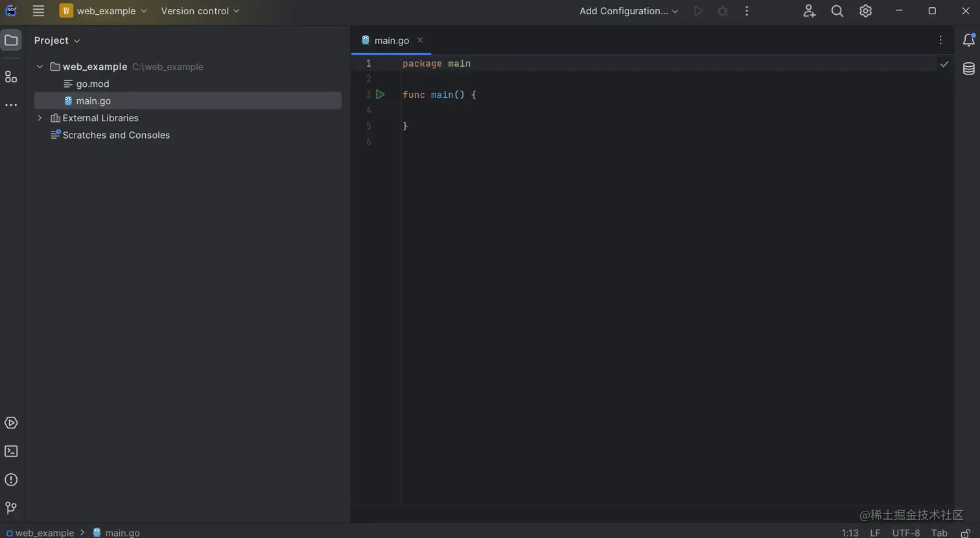Select go.mod in the project tree
980x538 pixels.
coord(93,84)
